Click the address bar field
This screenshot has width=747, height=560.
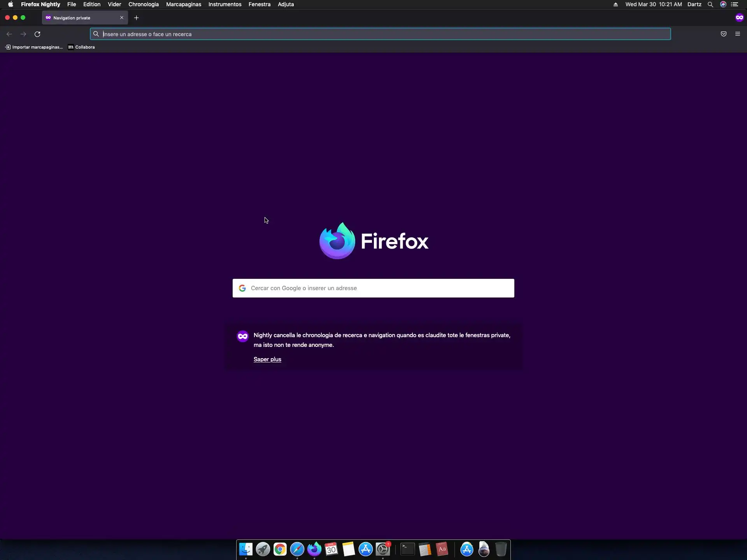381,34
